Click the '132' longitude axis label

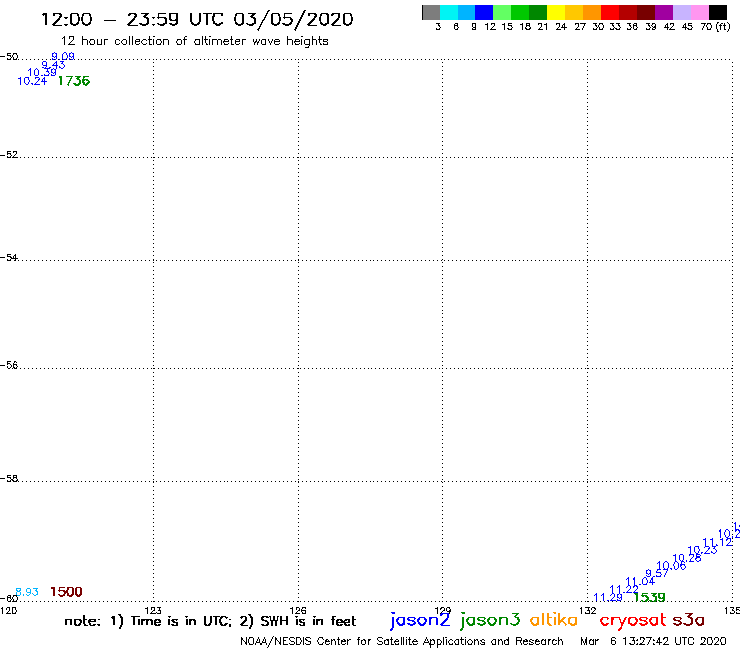click(588, 610)
